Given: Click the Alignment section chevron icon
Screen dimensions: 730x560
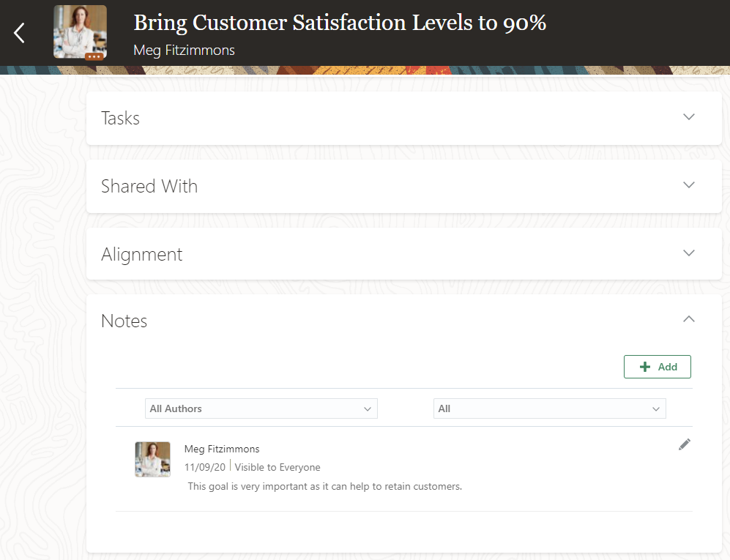Looking at the screenshot, I should click(689, 253).
